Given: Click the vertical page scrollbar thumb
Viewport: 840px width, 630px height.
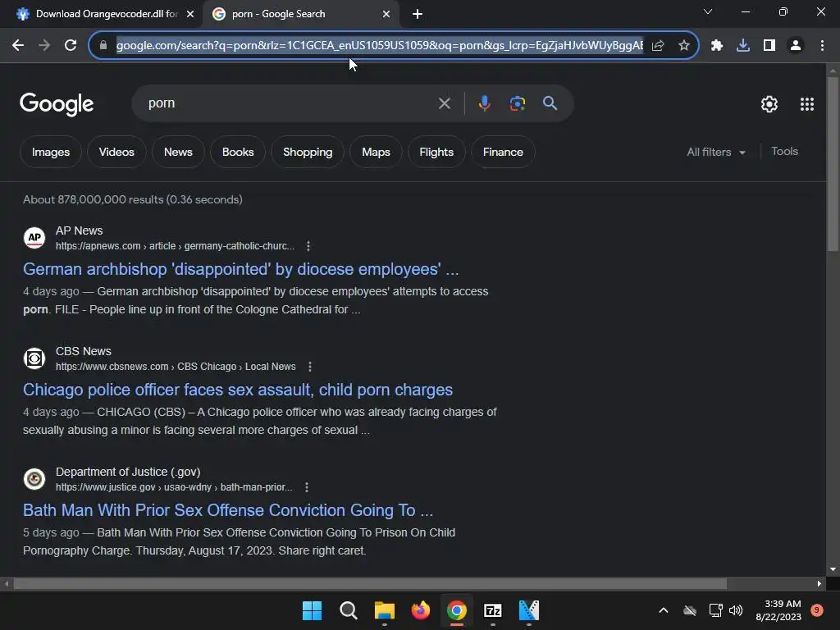Looking at the screenshot, I should (x=833, y=164).
